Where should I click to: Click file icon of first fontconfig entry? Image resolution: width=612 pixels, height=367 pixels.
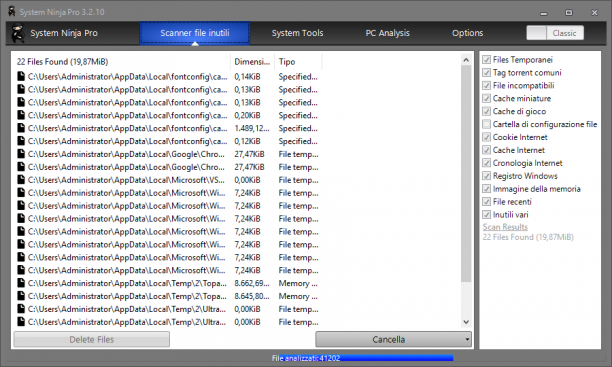[x=21, y=77]
